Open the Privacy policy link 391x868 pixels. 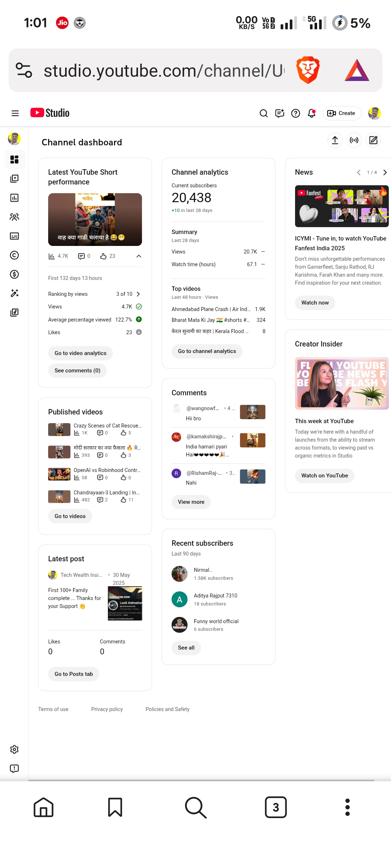click(107, 709)
